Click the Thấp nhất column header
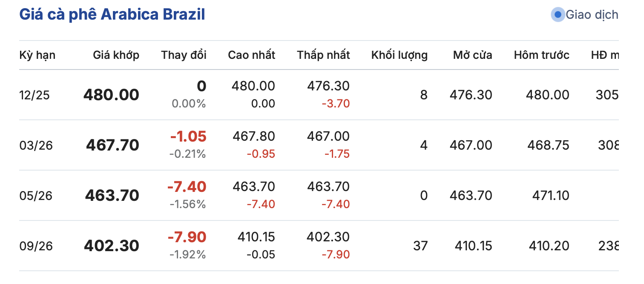The width and height of the screenshot is (644, 284). 323,55
